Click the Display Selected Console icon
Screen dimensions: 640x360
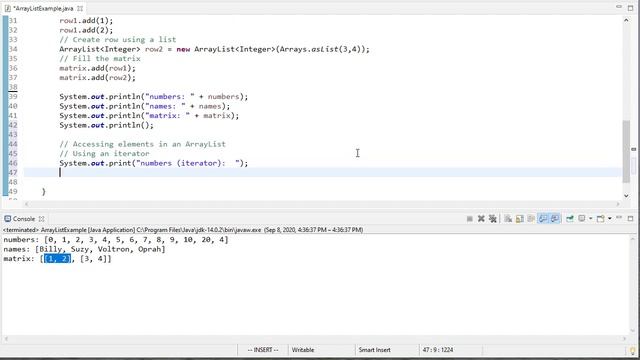pyautogui.click(x=582, y=219)
